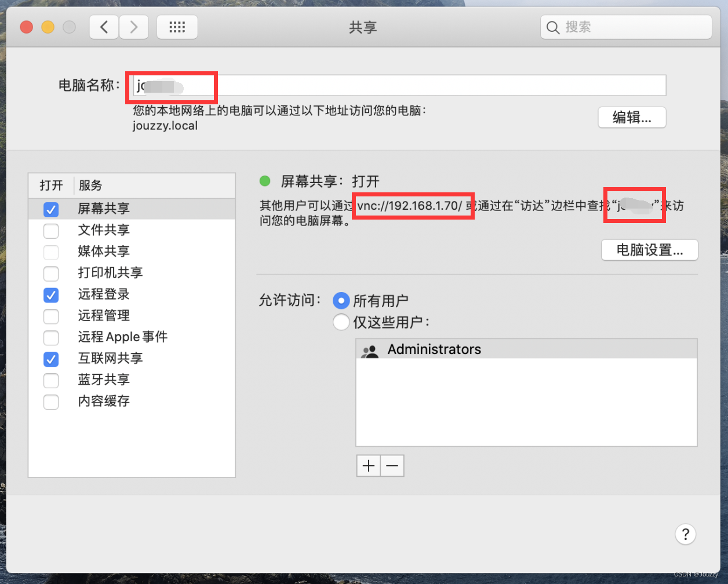Viewport: 728px width, 584px height.
Task: Click the green Screen Sharing status indicator
Action: coord(265,181)
